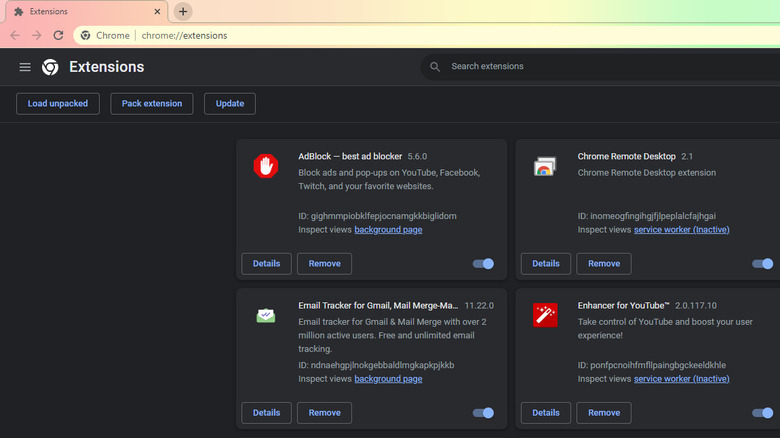780x438 pixels.
Task: Open the hamburger main menu
Action: (25, 67)
